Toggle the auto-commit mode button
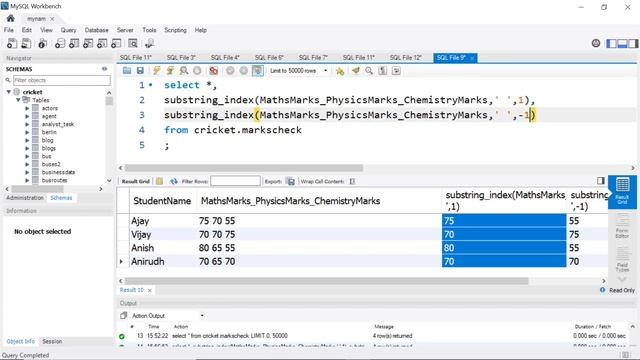The width and height of the screenshot is (640, 360). coord(258,71)
